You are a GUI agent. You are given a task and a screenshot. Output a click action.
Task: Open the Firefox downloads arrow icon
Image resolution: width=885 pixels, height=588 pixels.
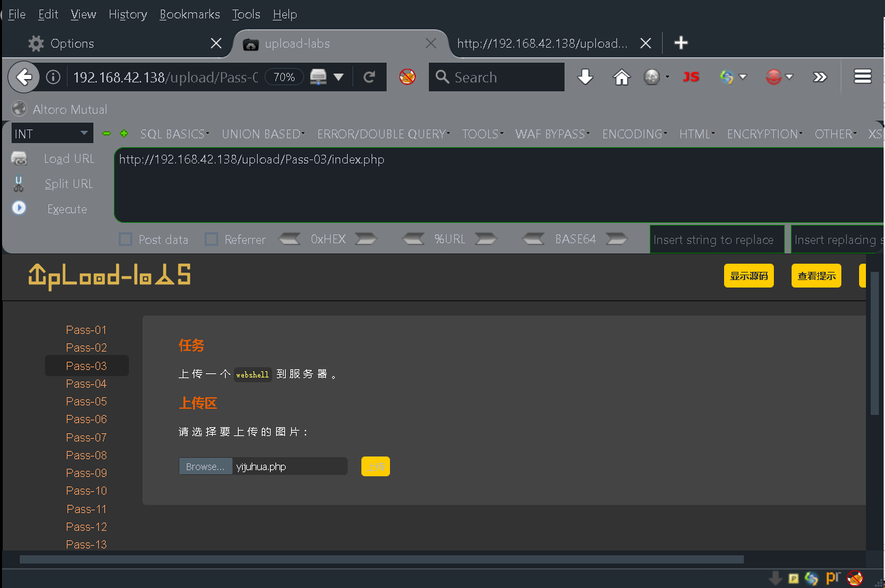585,77
